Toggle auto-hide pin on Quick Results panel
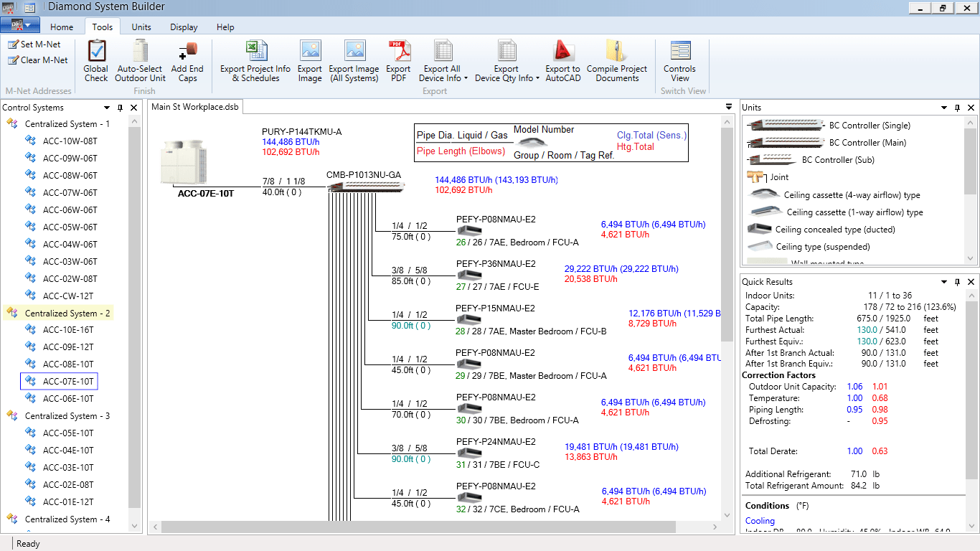 958,282
